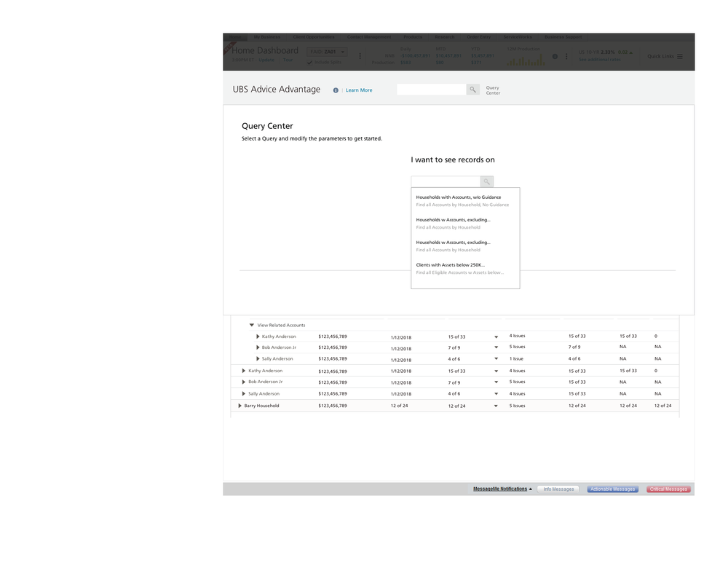Open the My Business menu
The width and height of the screenshot is (728, 563).
[x=267, y=37]
